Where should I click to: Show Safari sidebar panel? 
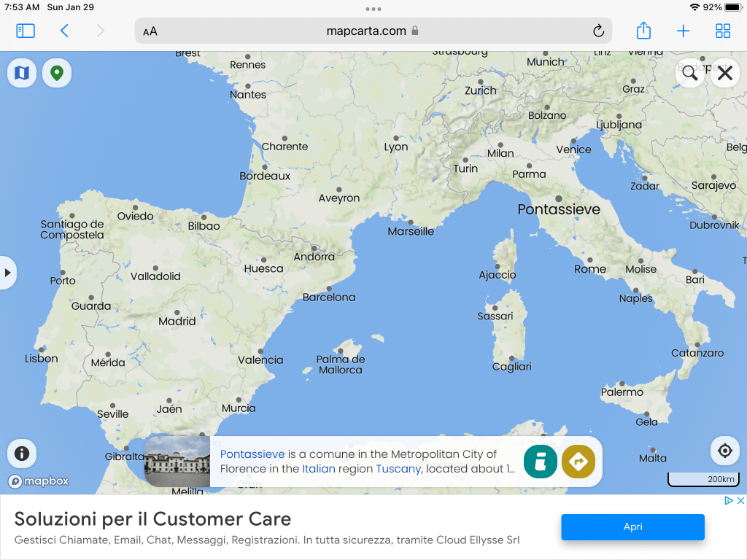(26, 31)
